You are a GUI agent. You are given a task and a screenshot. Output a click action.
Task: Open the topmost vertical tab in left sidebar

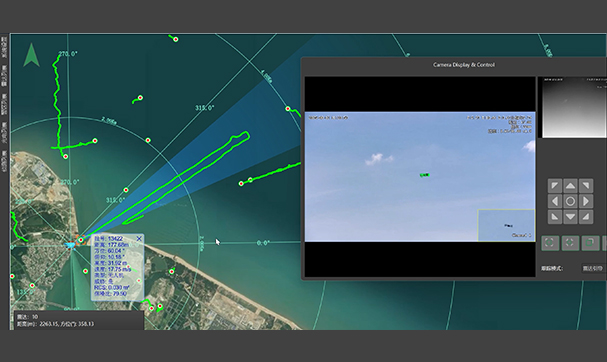(x=4, y=46)
